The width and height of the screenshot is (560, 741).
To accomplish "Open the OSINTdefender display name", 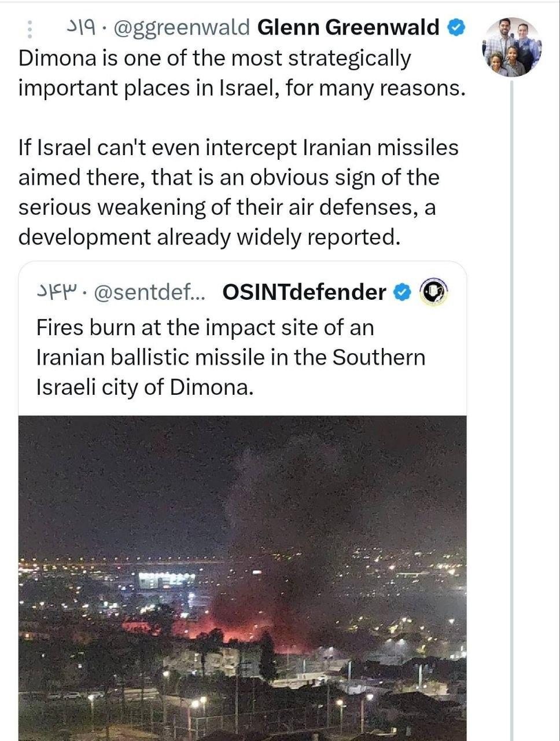I will [x=304, y=292].
